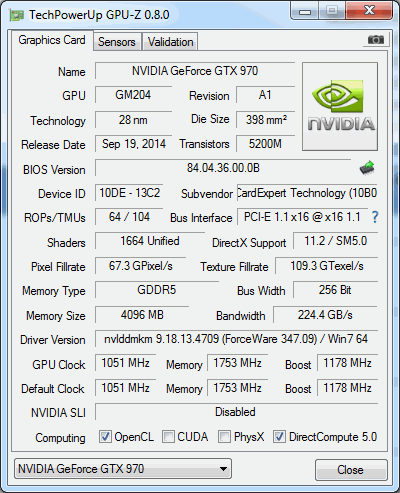Viewport: 400px width, 493px height.
Task: Click the BIOS save chip icon
Action: pyautogui.click(x=367, y=168)
